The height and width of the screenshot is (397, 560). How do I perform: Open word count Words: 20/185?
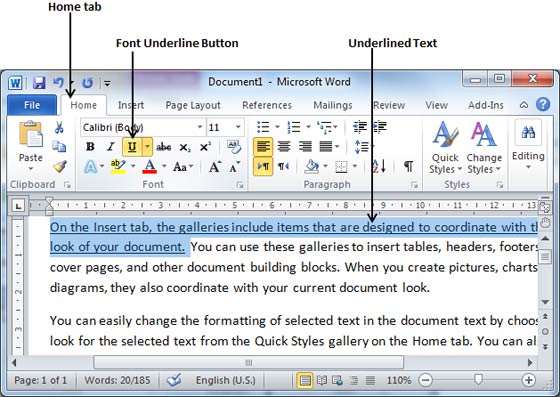coord(117,380)
